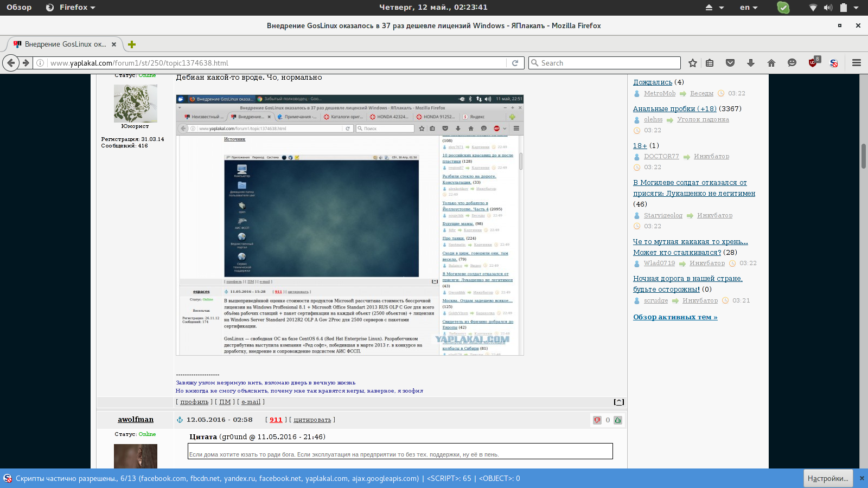The width and height of the screenshot is (868, 488).
Task: Open the battery status indicator
Action: point(844,8)
